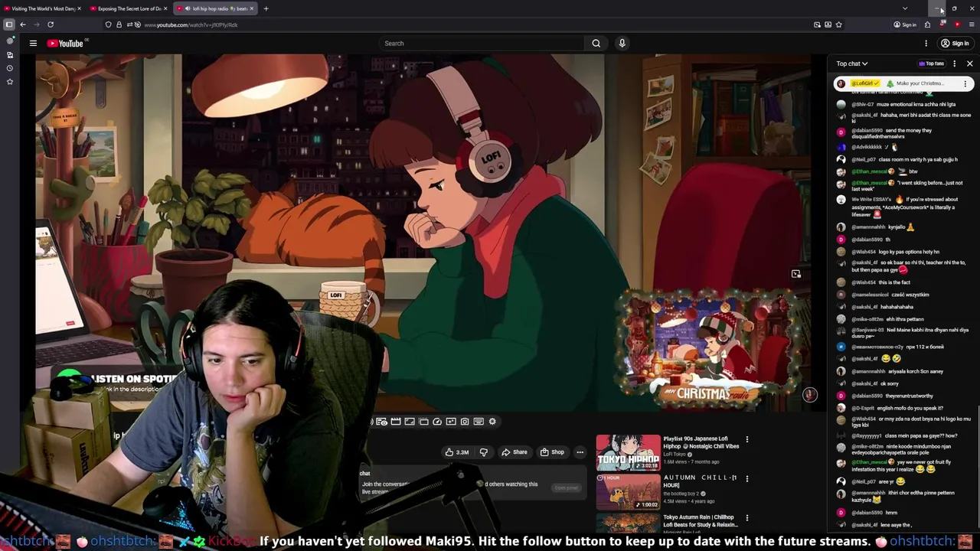Open a new tab with plus button
Screen dimensions: 980x551
tap(266, 8)
